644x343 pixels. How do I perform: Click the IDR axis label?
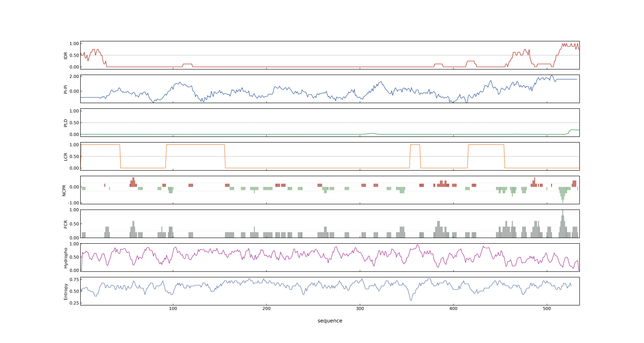(66, 55)
